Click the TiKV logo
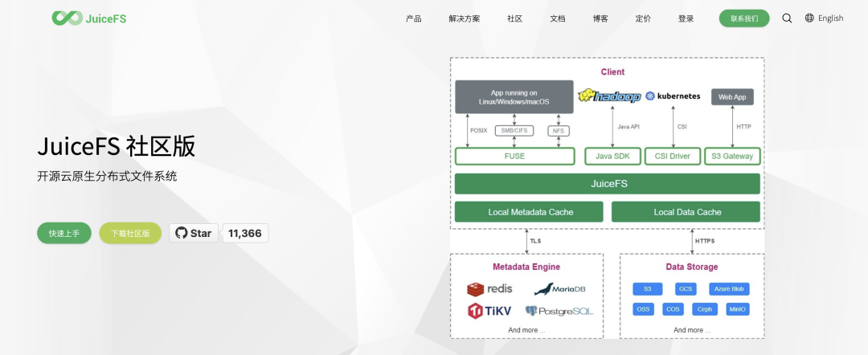The width and height of the screenshot is (868, 355). click(x=489, y=311)
